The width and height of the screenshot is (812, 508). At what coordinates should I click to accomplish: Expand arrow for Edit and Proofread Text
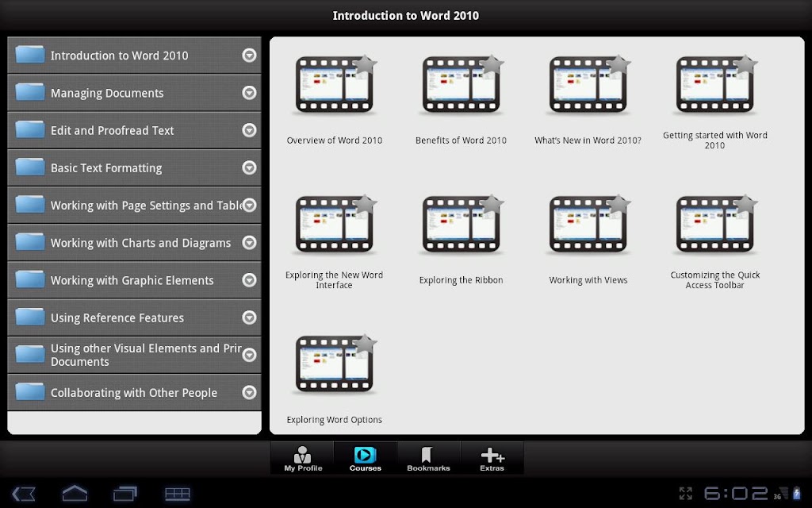pos(250,130)
